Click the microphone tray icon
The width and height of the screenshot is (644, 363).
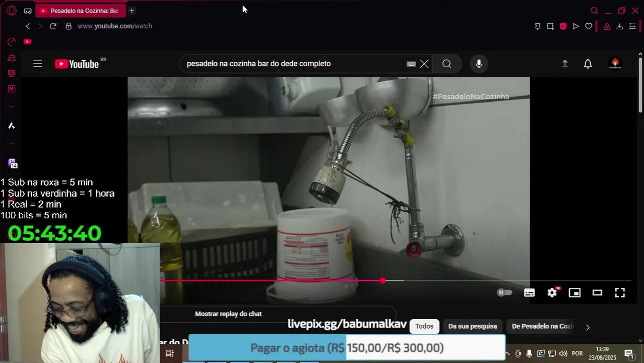pyautogui.click(x=529, y=353)
